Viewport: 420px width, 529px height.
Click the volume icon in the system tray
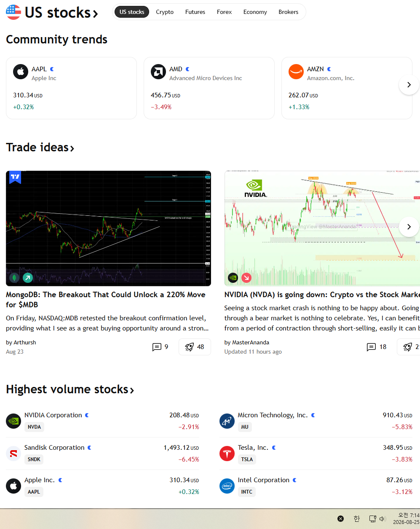(383, 519)
